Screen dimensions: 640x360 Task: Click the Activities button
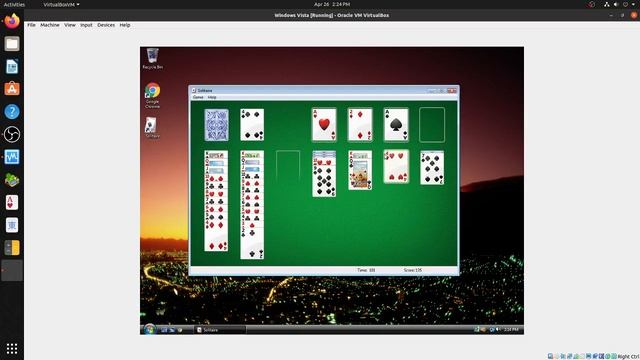14,4
